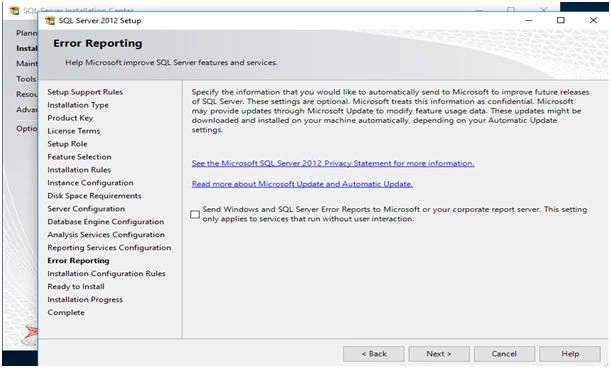Viewport: 611px width, 368px height.
Task: Open Planning in Installation Center window
Action: pos(26,33)
